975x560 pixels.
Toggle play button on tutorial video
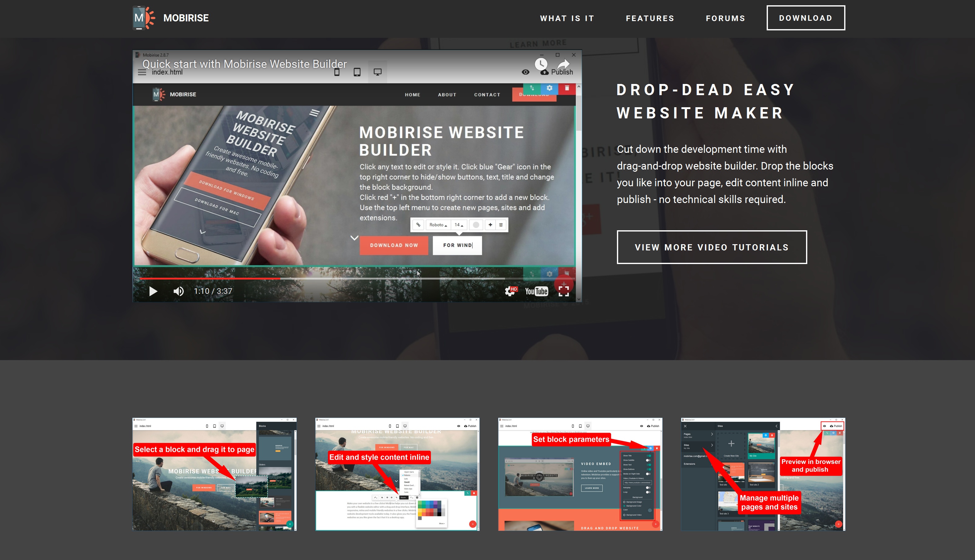[x=153, y=291]
